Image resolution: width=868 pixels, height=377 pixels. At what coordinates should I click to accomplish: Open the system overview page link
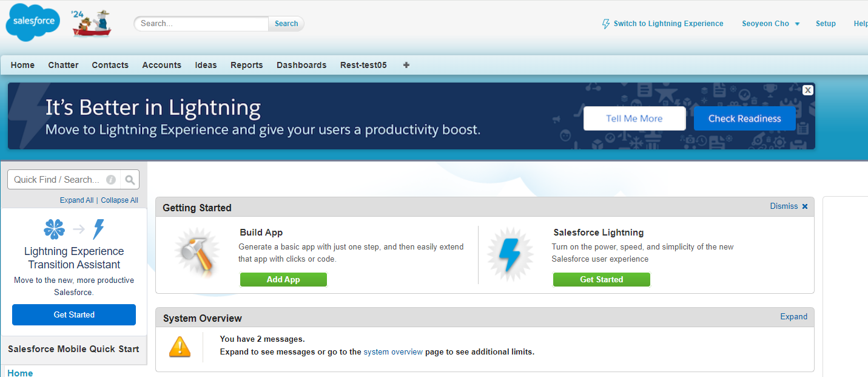pyautogui.click(x=393, y=352)
